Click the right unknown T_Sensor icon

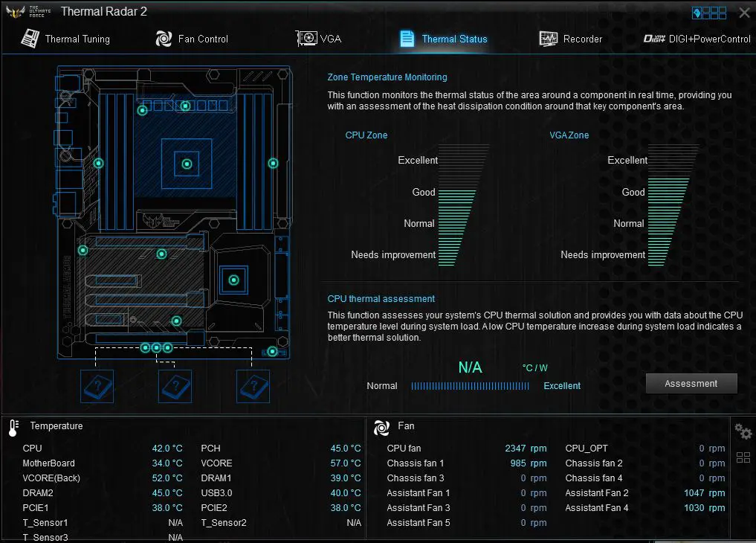coord(253,386)
